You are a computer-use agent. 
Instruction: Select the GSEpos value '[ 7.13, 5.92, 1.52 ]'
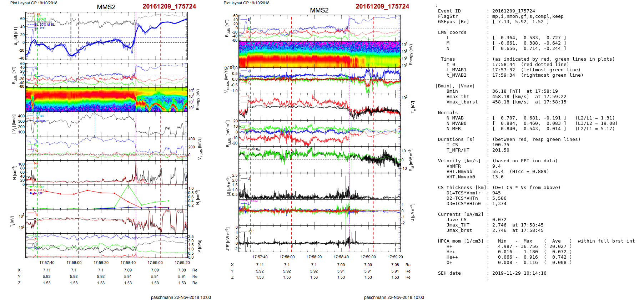point(521,22)
